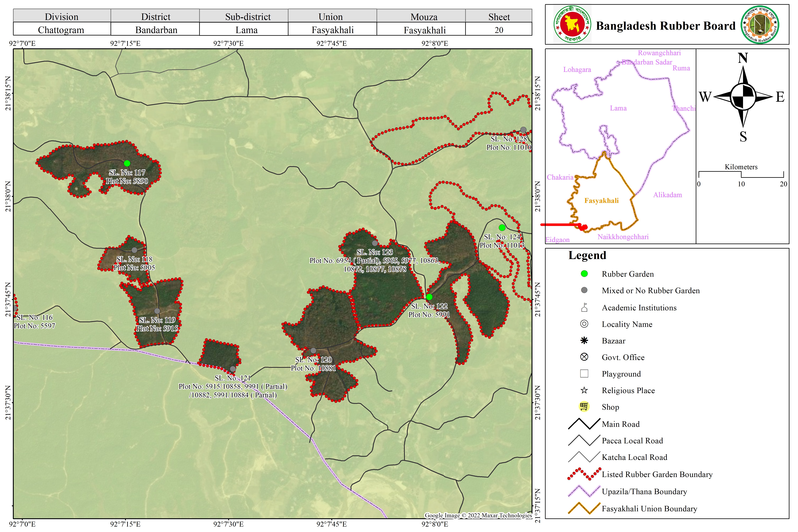Click the Bangladesh Rubber Board circular logo
798x532 pixels.
760,25
